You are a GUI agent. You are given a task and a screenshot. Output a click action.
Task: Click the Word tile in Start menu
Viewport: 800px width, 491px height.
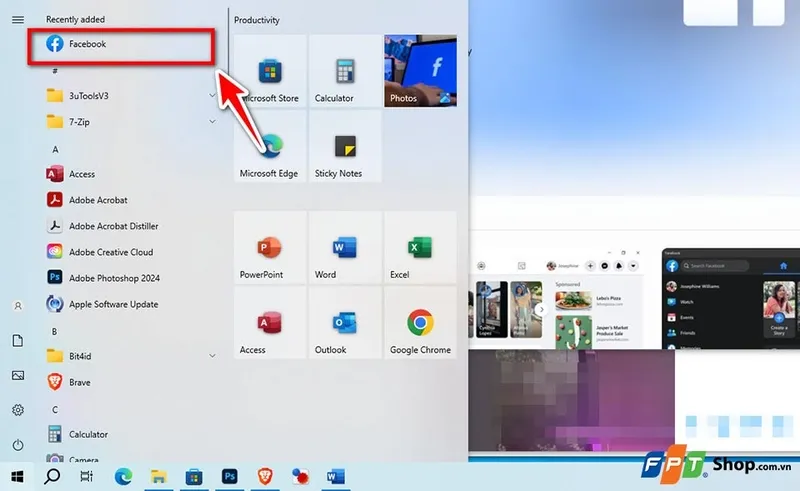pos(345,248)
